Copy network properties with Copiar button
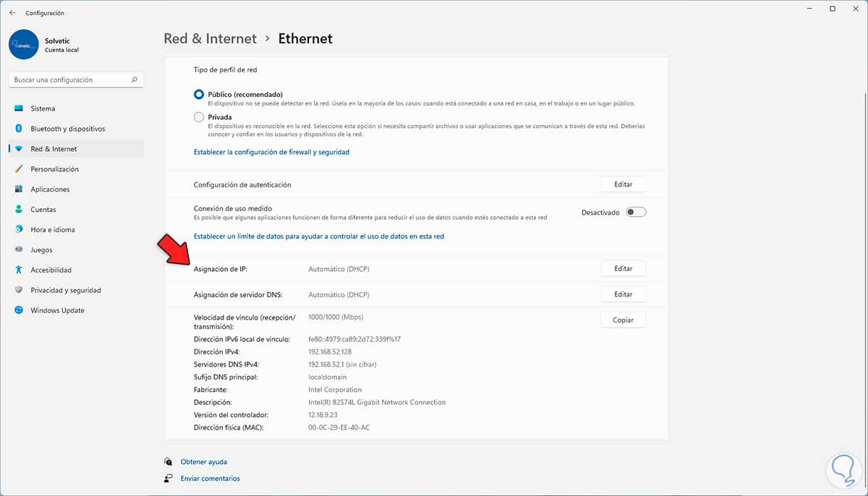 point(623,320)
